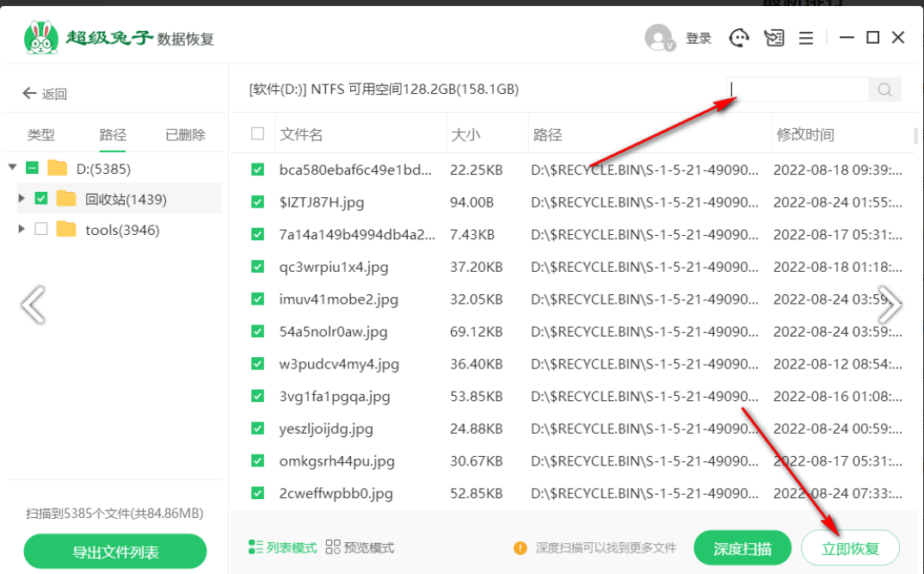Click size cell 69.12KB
Image resolution: width=924 pixels, height=574 pixels.
point(476,332)
